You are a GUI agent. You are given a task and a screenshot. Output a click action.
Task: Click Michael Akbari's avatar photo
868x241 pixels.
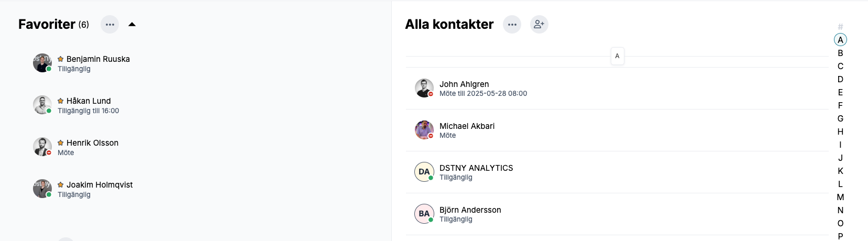[424, 130]
